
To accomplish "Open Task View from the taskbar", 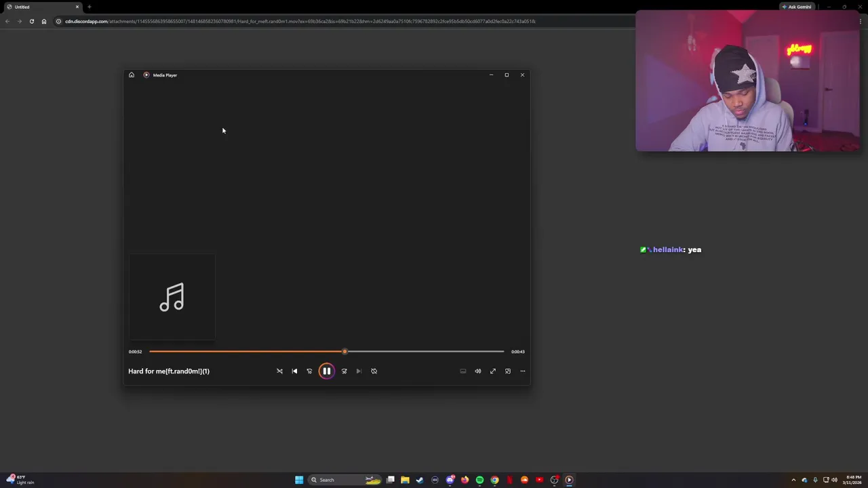I will click(x=391, y=480).
